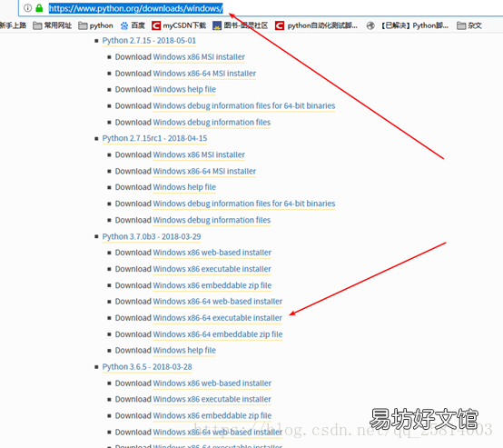Click the green padlock security icon

39,8
